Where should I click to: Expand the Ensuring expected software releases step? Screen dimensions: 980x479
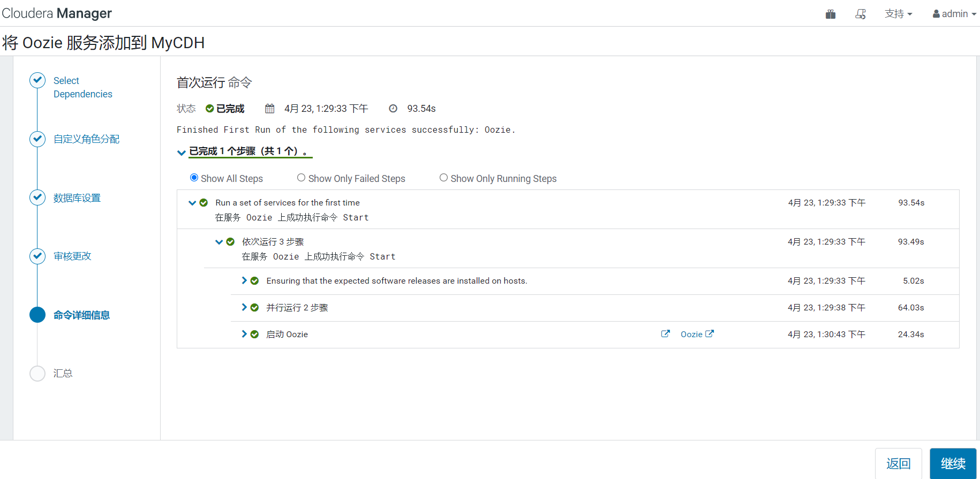click(x=244, y=280)
